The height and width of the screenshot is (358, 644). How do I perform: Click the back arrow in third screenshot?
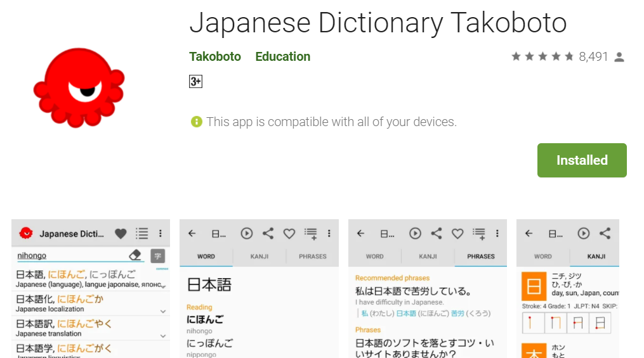click(360, 234)
